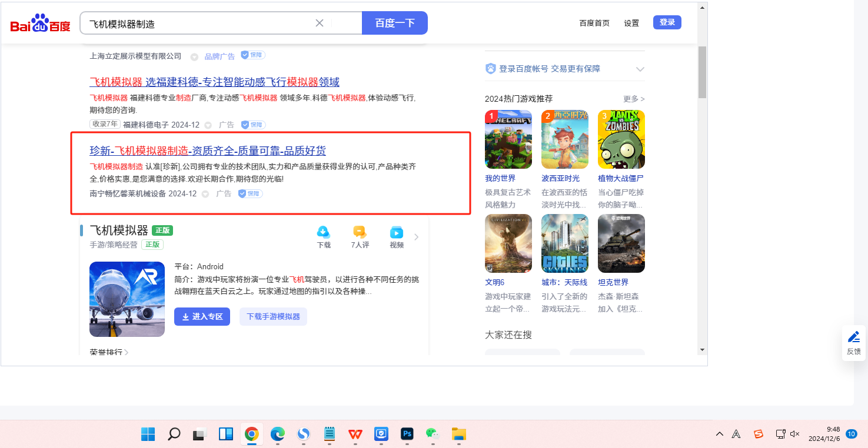Image resolution: width=868 pixels, height=448 pixels.
Task: Expand more options arrow beside 视频
Action: pos(417,237)
